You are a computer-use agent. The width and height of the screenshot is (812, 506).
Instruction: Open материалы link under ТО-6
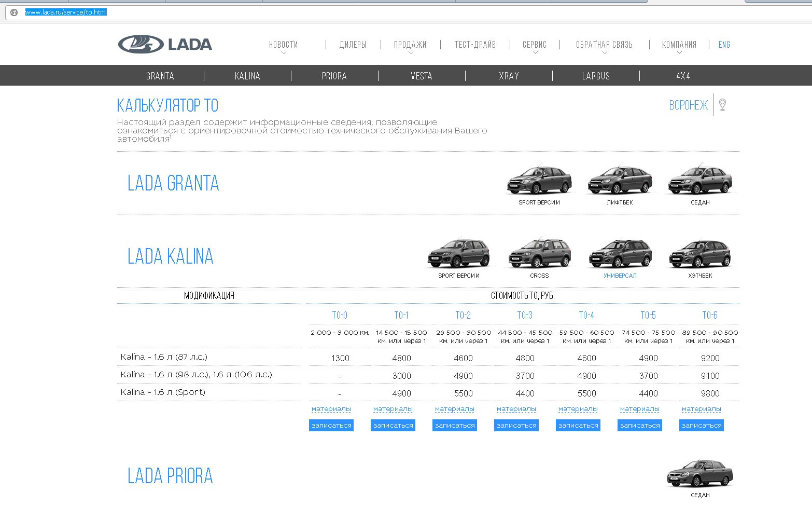702,409
